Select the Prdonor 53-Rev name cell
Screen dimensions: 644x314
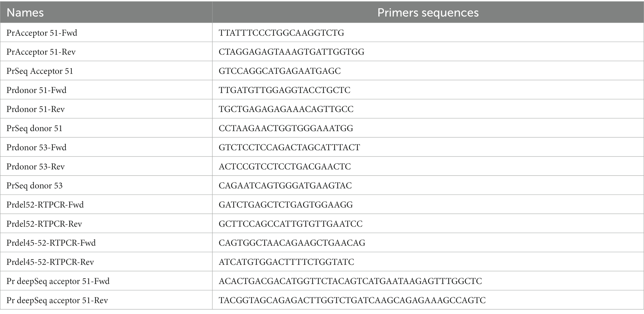point(106,166)
